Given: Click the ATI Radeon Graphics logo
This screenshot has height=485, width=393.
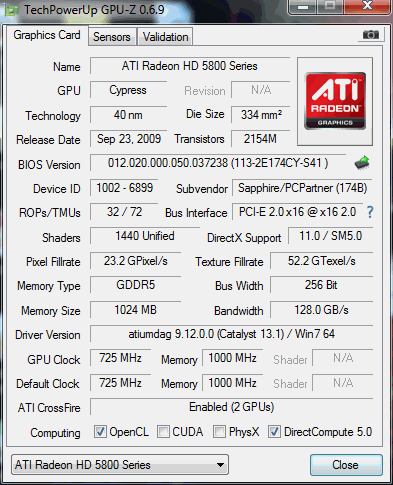Looking at the screenshot, I should click(335, 101).
